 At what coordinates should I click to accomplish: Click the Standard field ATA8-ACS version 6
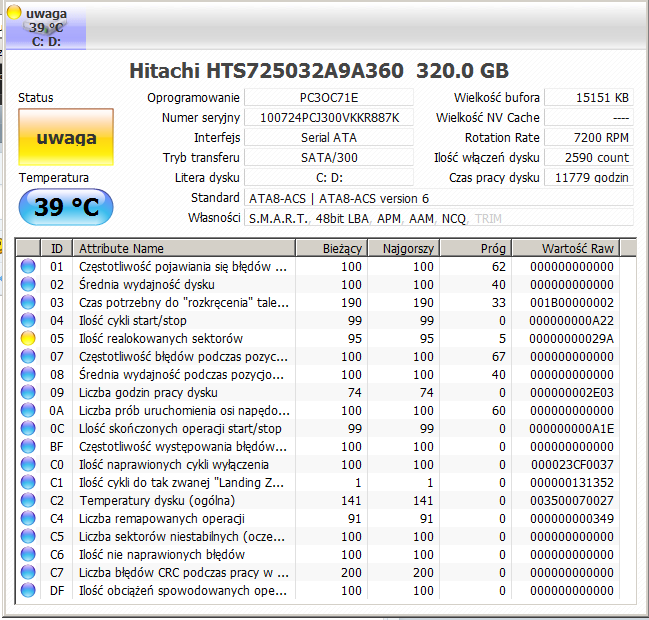click(x=439, y=198)
